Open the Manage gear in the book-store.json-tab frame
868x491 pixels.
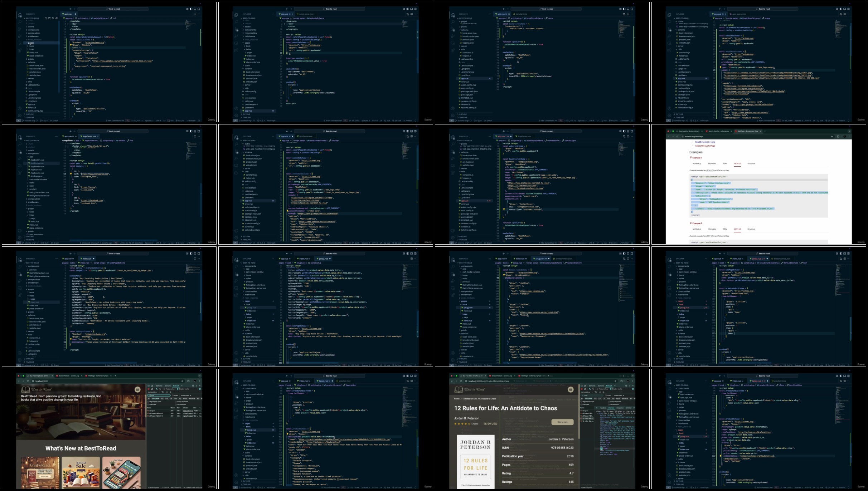[236, 116]
